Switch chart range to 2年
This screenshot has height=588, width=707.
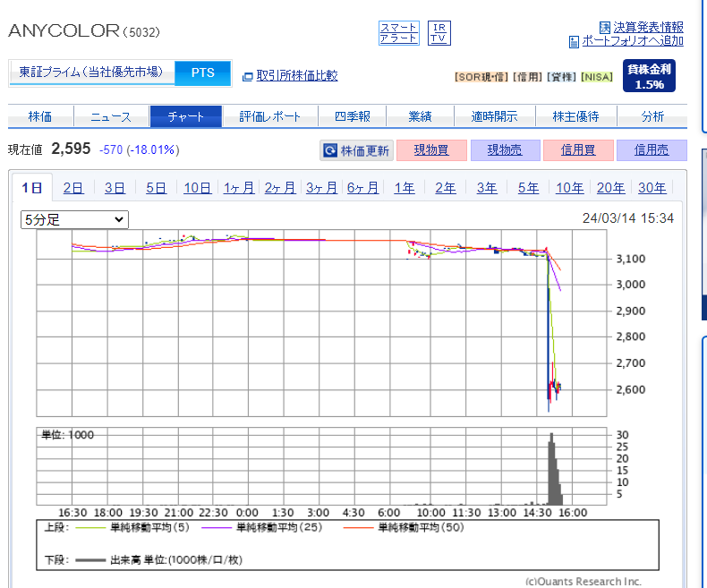[446, 188]
